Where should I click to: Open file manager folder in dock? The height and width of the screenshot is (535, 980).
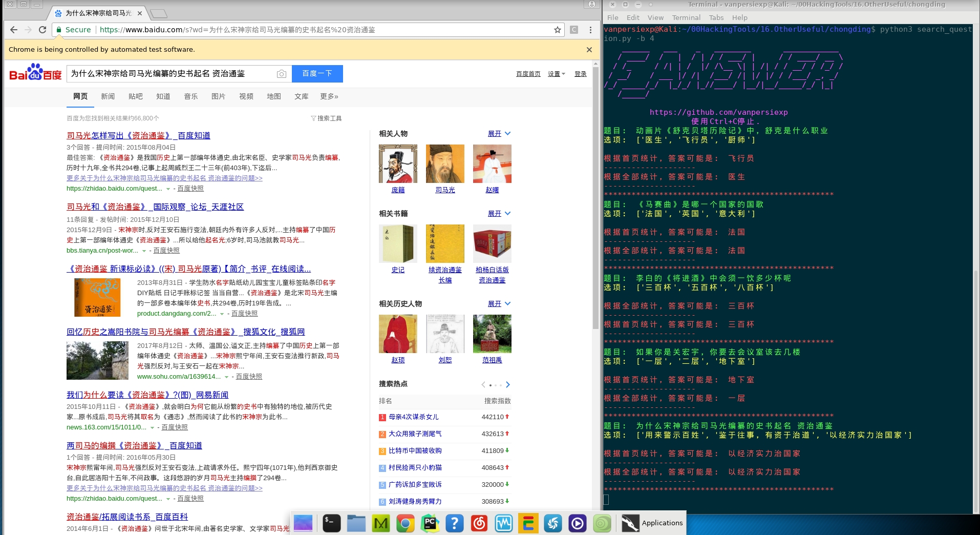tap(356, 523)
